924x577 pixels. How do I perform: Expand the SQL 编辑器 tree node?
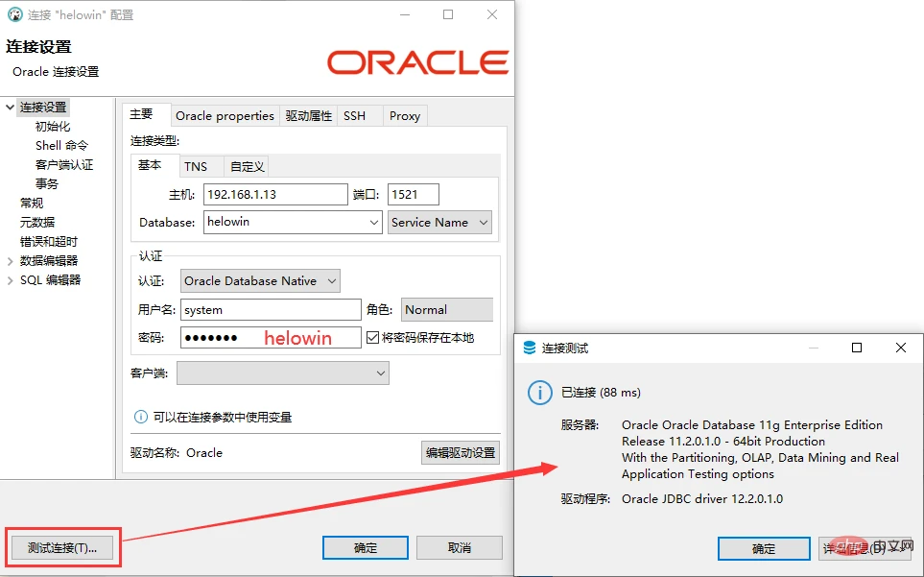(10, 280)
